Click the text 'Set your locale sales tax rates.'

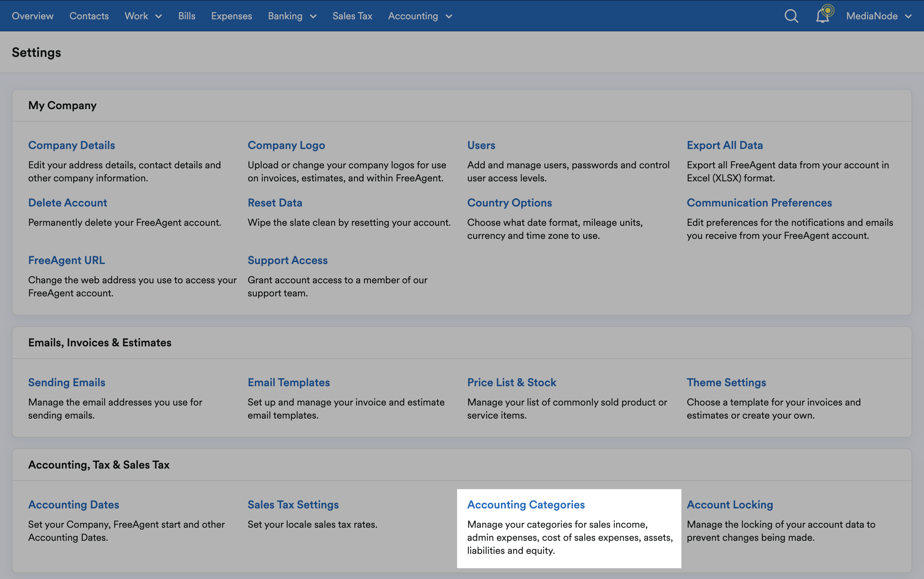click(313, 524)
